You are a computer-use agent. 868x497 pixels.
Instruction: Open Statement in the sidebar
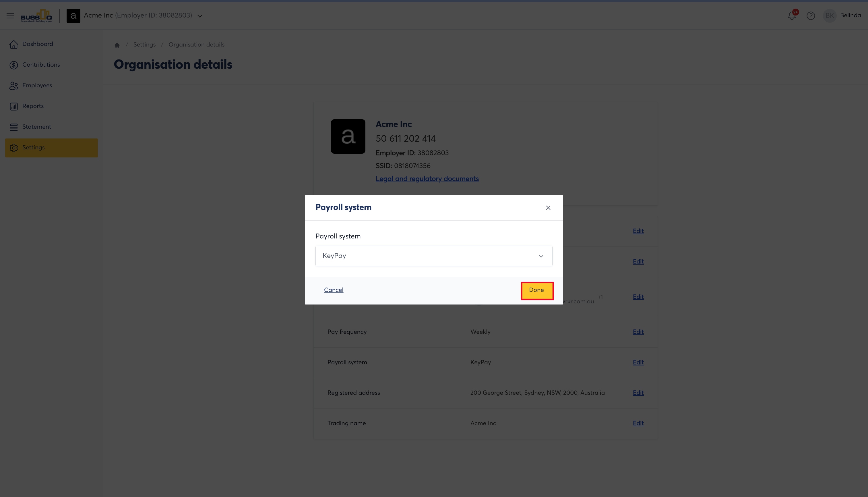(51, 127)
